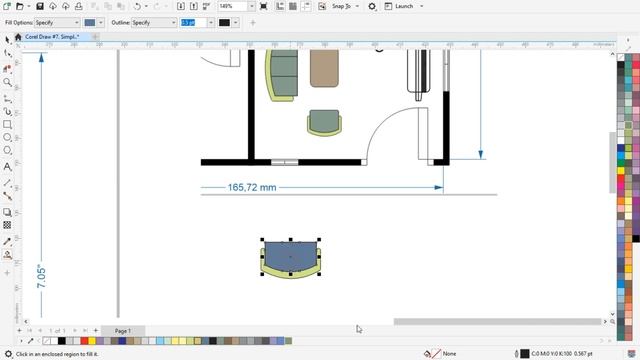This screenshot has width=640, height=360.
Task: Open the Options gear icon
Action: pos(372,6)
